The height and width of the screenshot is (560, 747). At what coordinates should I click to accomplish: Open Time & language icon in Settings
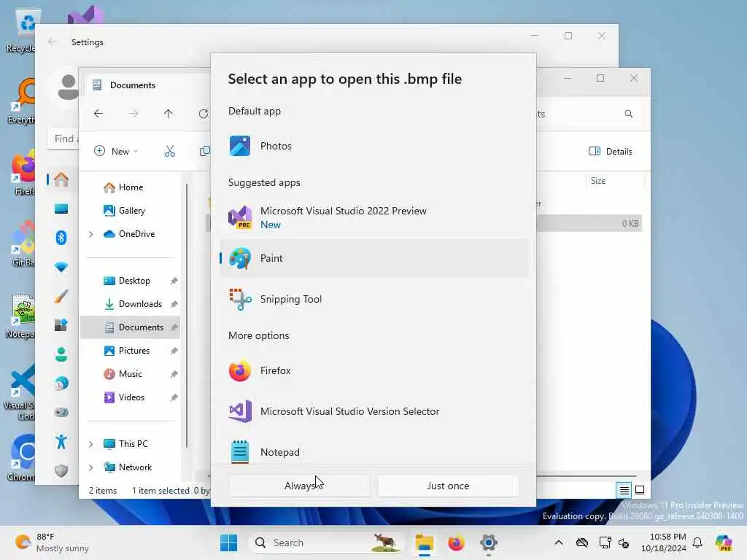coord(61,384)
